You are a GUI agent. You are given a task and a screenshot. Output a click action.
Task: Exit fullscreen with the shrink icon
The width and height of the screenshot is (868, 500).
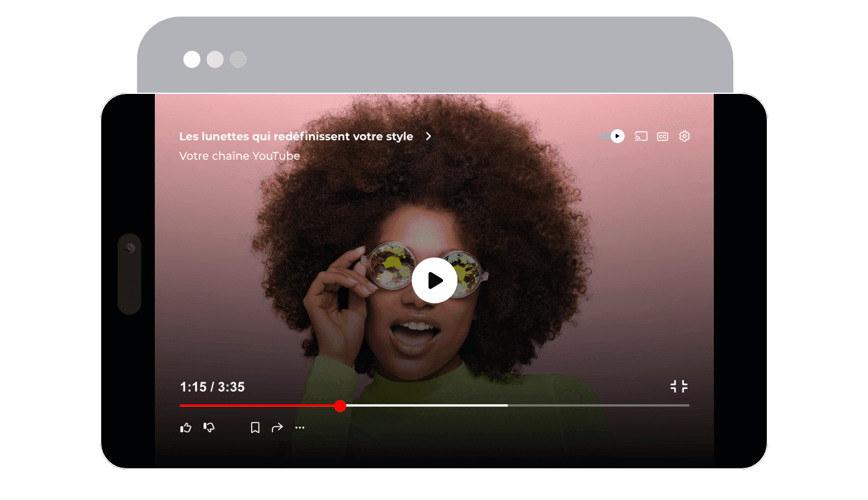[x=680, y=386]
